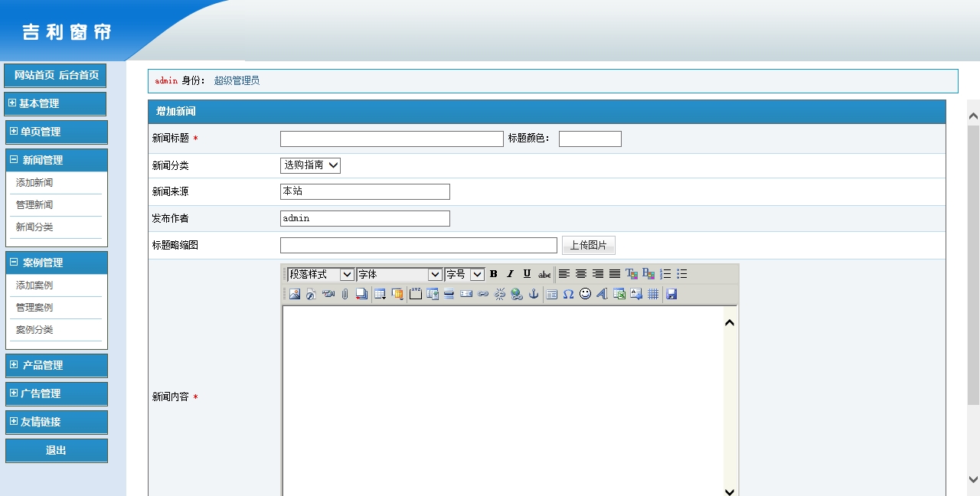Image resolution: width=980 pixels, height=496 pixels.
Task: Click the 标题颜色 color field
Action: click(590, 139)
